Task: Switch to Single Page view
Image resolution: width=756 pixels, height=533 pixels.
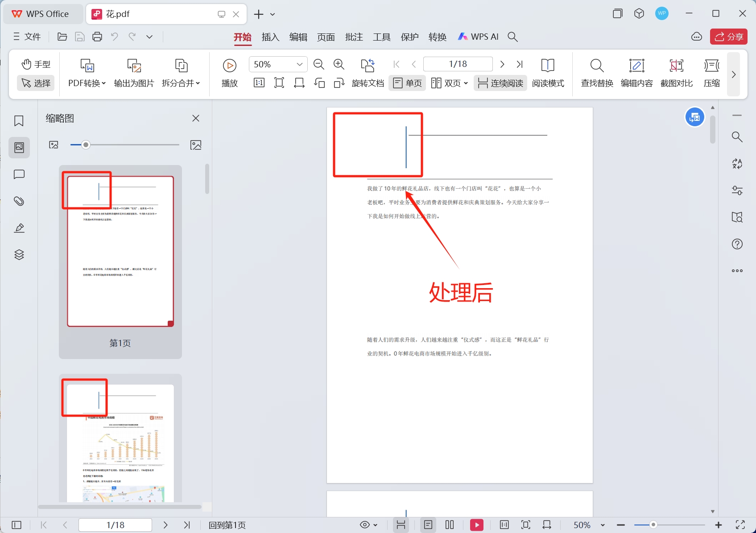Action: tap(408, 83)
